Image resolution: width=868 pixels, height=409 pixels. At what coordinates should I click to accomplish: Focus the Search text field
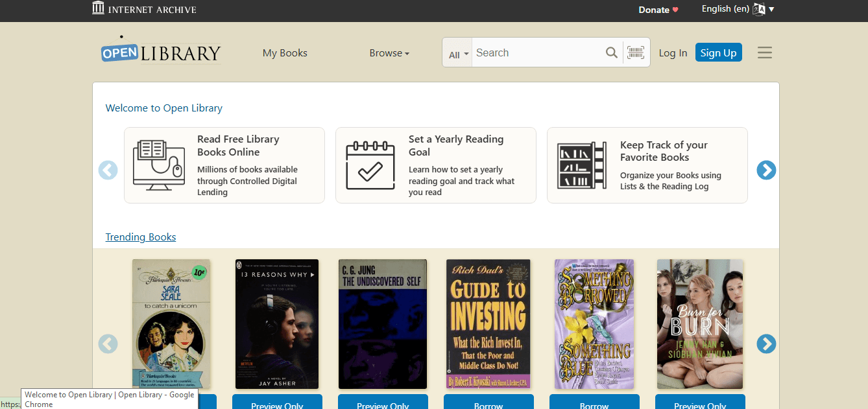tap(537, 53)
